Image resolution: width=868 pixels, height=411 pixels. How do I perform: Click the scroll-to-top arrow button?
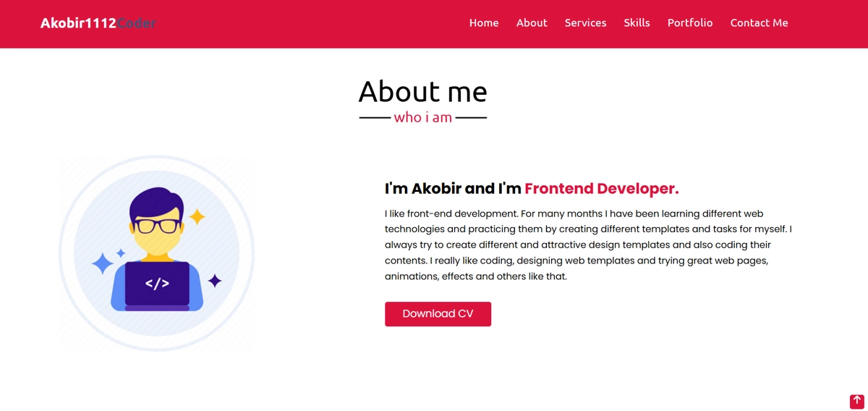coord(856,401)
